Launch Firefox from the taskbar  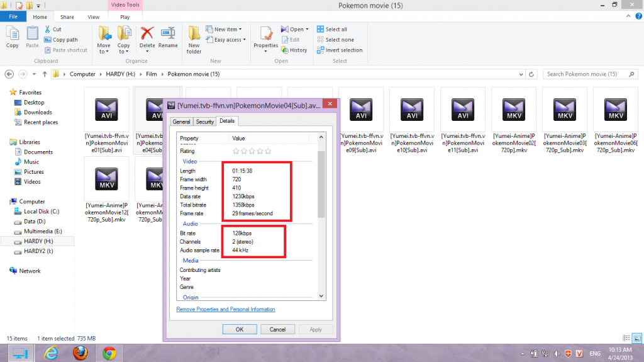pos(80,353)
